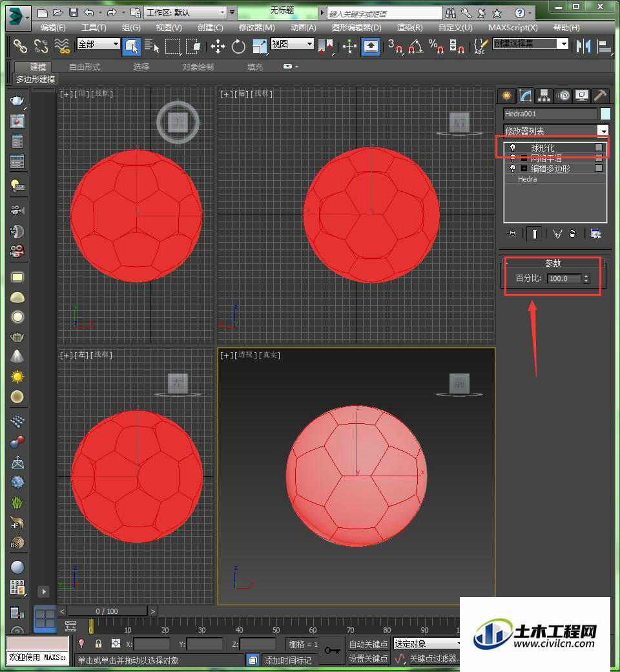Collapse the 参数 rollout header
This screenshot has width=620, height=672.
pyautogui.click(x=553, y=263)
